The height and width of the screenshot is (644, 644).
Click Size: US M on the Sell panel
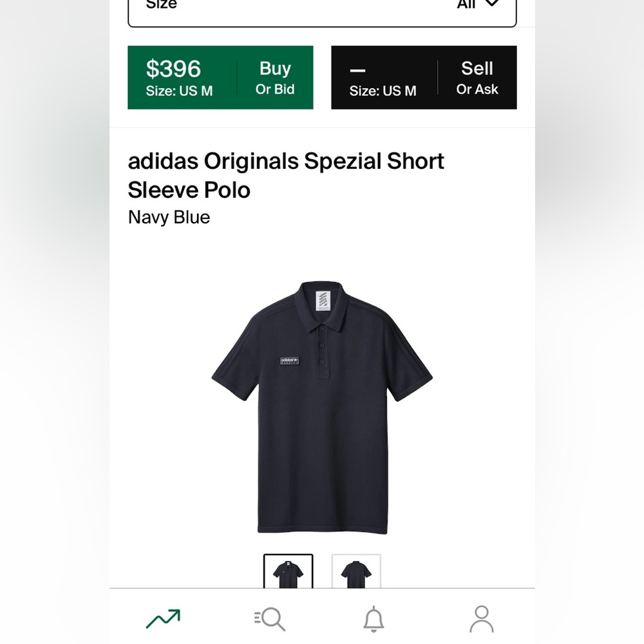coord(382,91)
